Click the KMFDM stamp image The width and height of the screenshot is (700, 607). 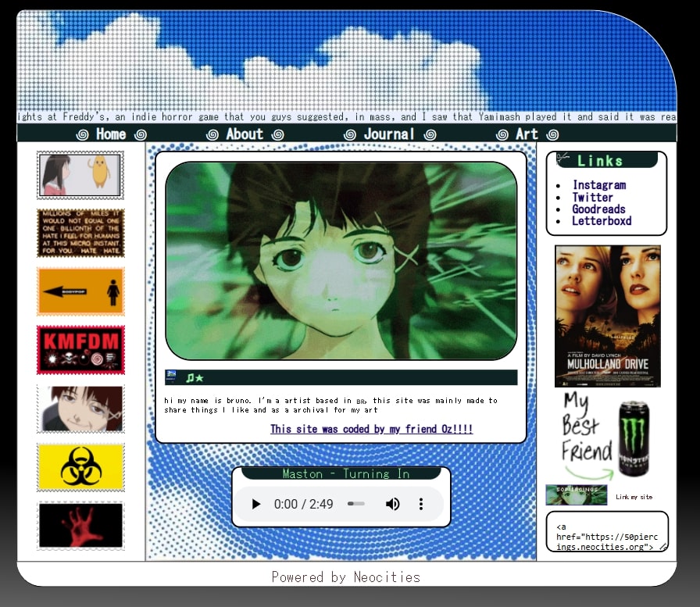point(80,350)
